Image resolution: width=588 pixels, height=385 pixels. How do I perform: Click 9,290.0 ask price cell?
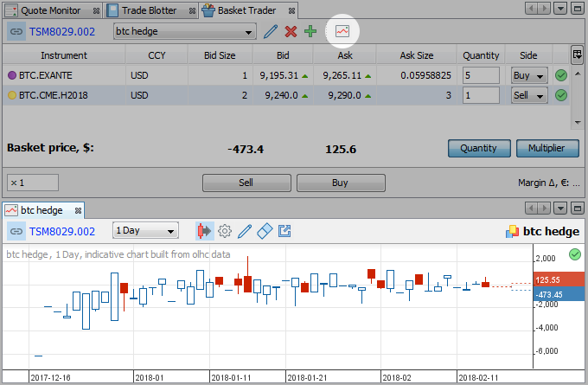point(345,95)
